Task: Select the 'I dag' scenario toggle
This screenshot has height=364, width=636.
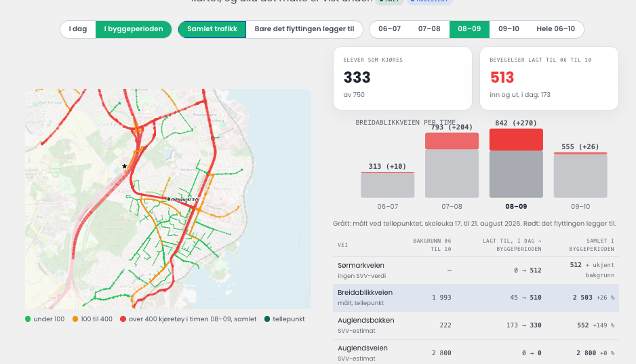Action: (78, 29)
